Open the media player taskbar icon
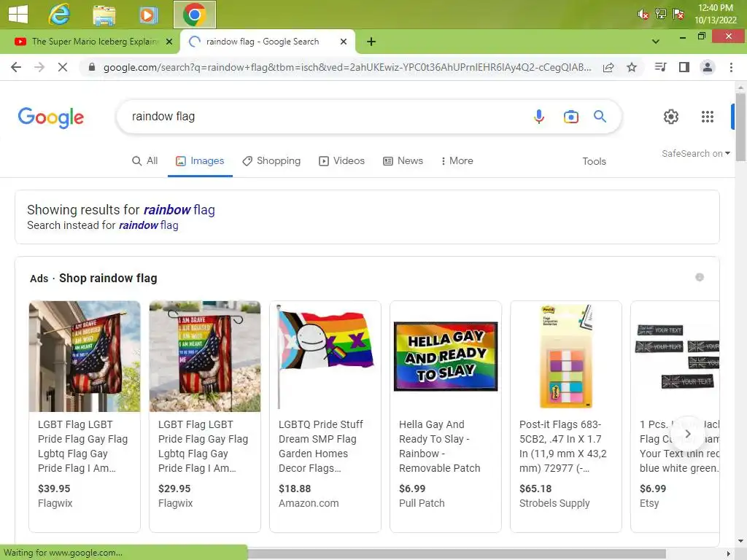This screenshot has width=747, height=560. tap(148, 15)
